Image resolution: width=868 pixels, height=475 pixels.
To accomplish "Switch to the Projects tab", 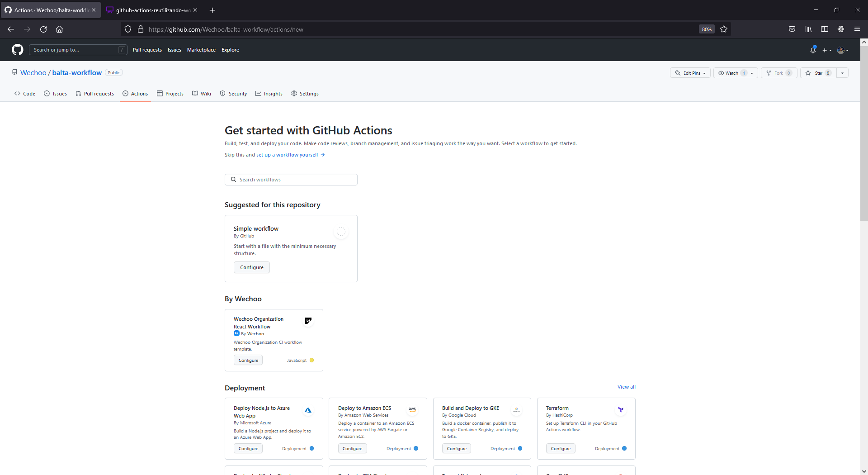I will (170, 94).
